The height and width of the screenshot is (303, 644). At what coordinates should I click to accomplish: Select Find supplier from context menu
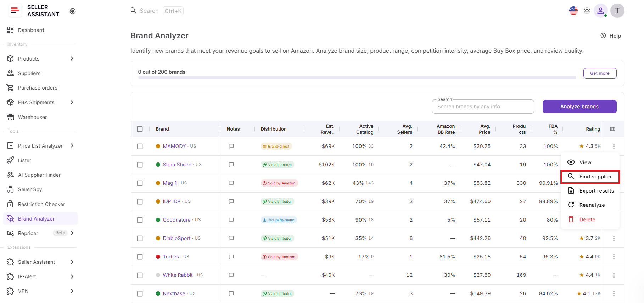point(590,177)
